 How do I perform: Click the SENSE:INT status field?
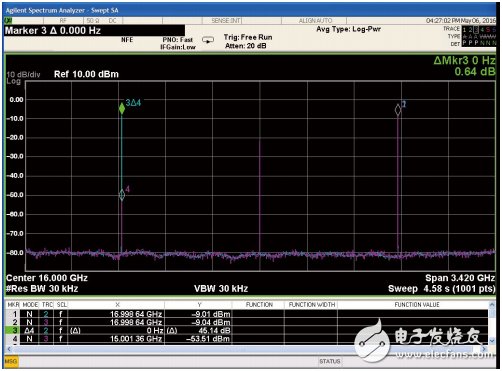coord(226,21)
